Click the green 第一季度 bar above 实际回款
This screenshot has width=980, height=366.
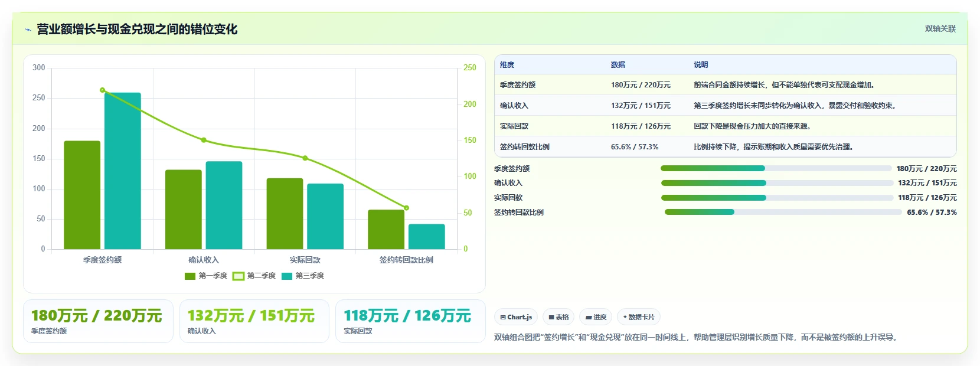click(x=285, y=214)
